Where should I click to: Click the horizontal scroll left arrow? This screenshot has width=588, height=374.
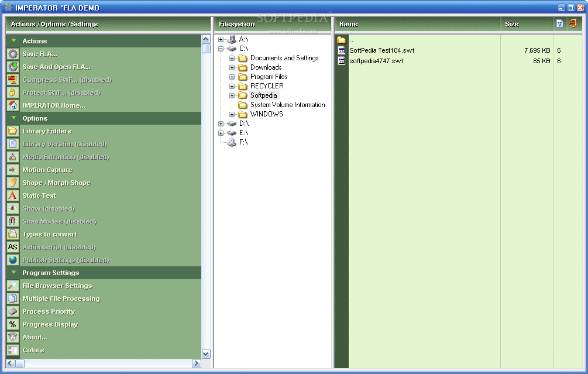coord(11,363)
